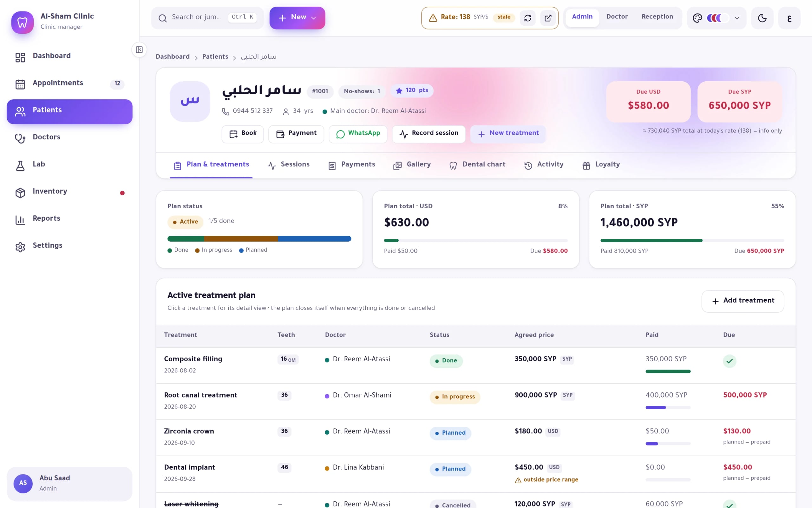Open the Loyalty tab
Viewport: 812px width, 508px height.
[601, 165]
